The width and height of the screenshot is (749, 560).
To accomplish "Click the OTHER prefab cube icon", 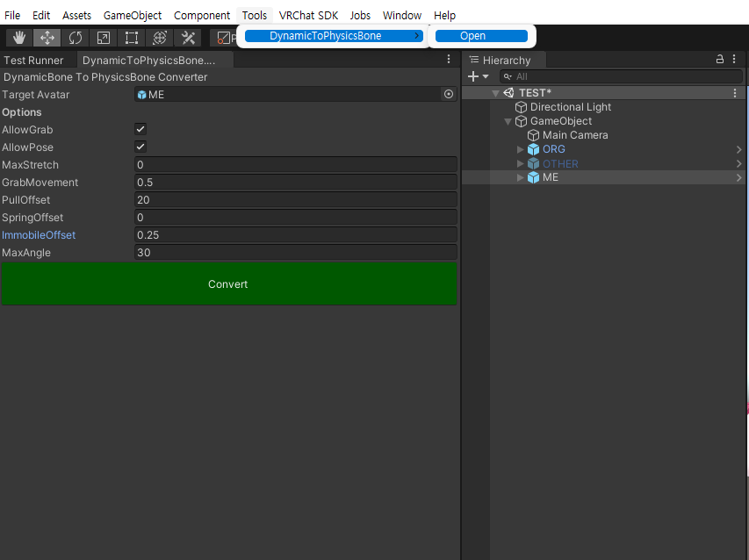I will (534, 164).
